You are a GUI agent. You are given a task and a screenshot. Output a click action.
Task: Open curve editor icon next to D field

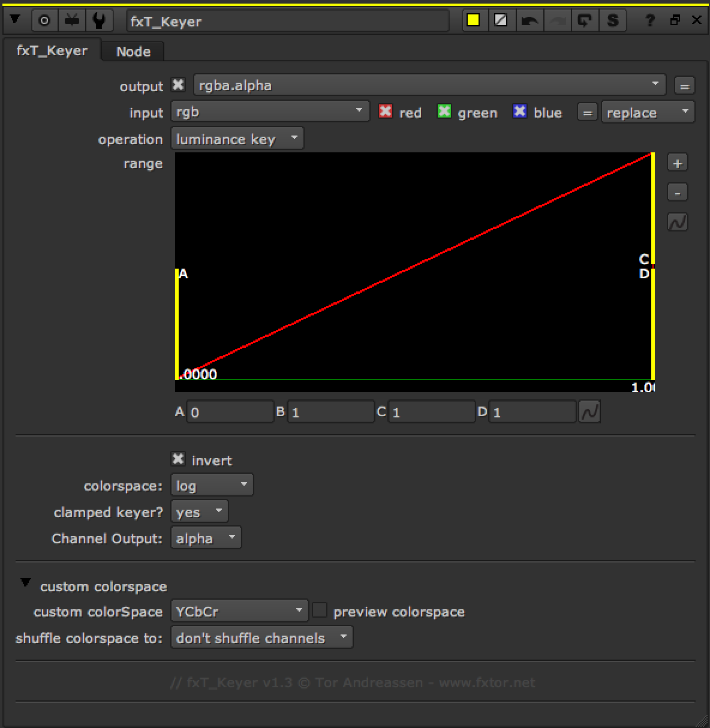589,413
